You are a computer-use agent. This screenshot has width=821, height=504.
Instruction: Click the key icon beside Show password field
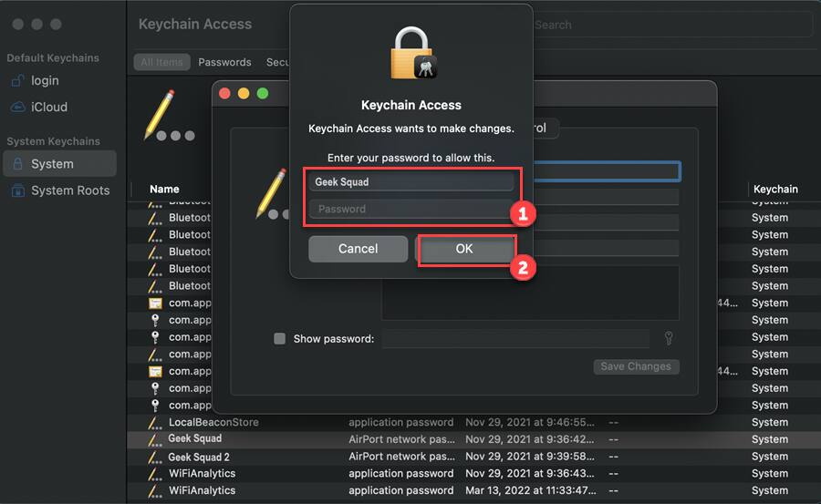pyautogui.click(x=669, y=338)
